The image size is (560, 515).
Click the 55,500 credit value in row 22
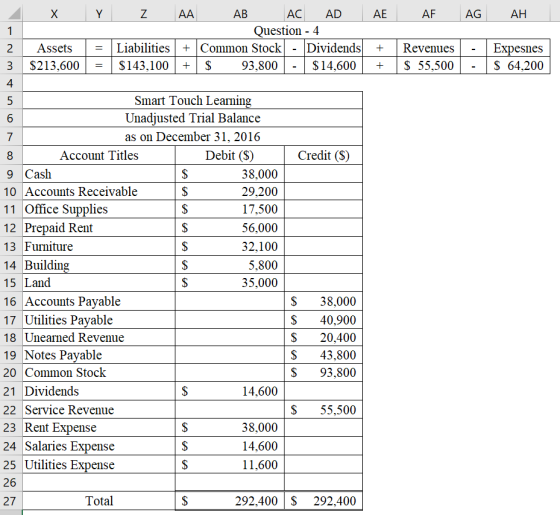[x=324, y=410]
